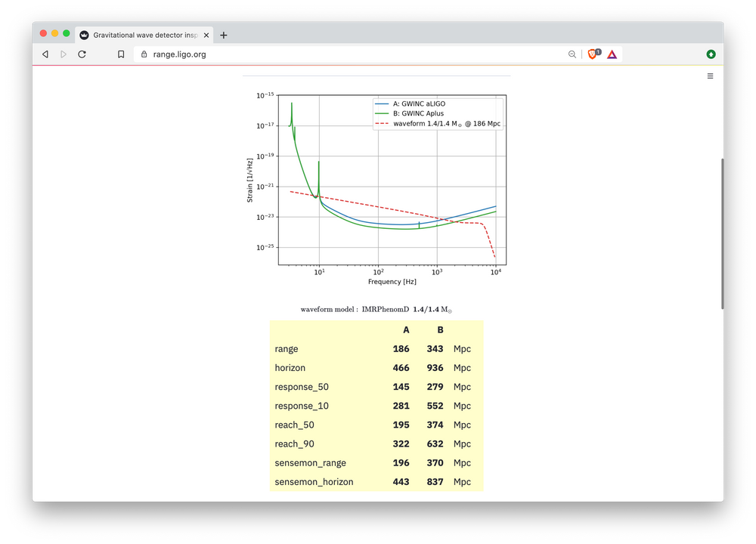Select the Gravitational wave detector tab
This screenshot has width=756, height=544.
point(144,36)
